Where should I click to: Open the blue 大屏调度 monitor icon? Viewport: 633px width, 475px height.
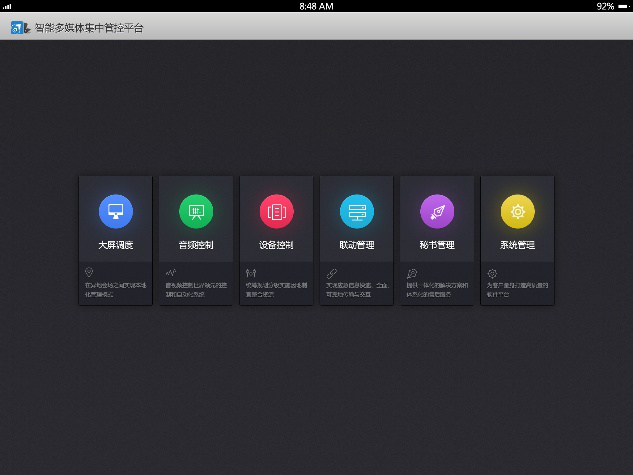point(116,211)
